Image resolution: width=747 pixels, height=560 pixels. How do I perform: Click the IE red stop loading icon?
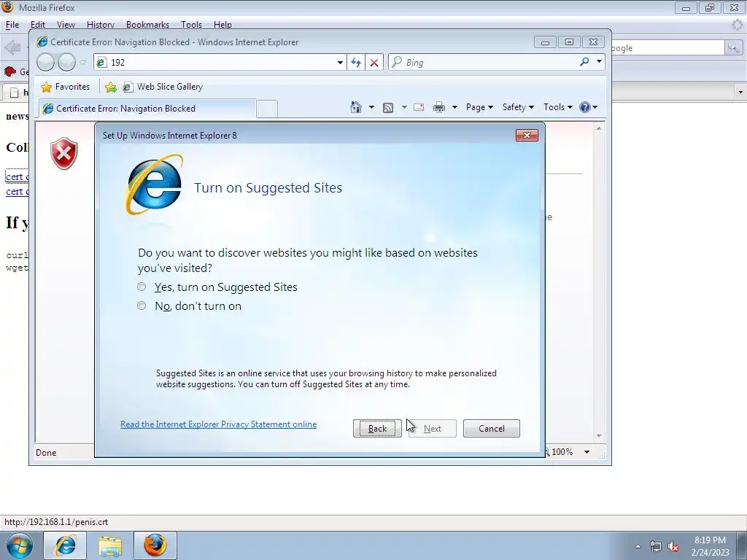[x=374, y=63]
